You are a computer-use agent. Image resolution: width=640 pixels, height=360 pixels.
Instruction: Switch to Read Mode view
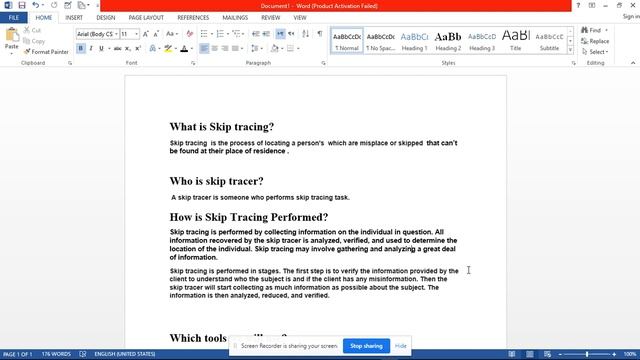click(512, 354)
